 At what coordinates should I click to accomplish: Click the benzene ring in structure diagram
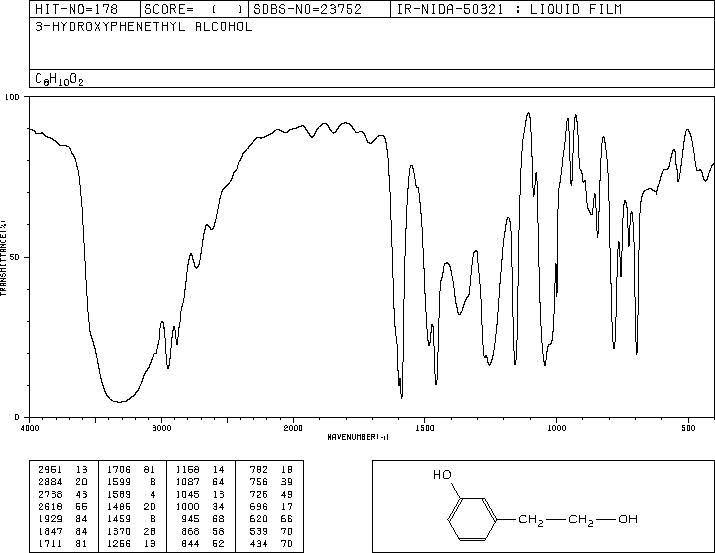point(472,519)
